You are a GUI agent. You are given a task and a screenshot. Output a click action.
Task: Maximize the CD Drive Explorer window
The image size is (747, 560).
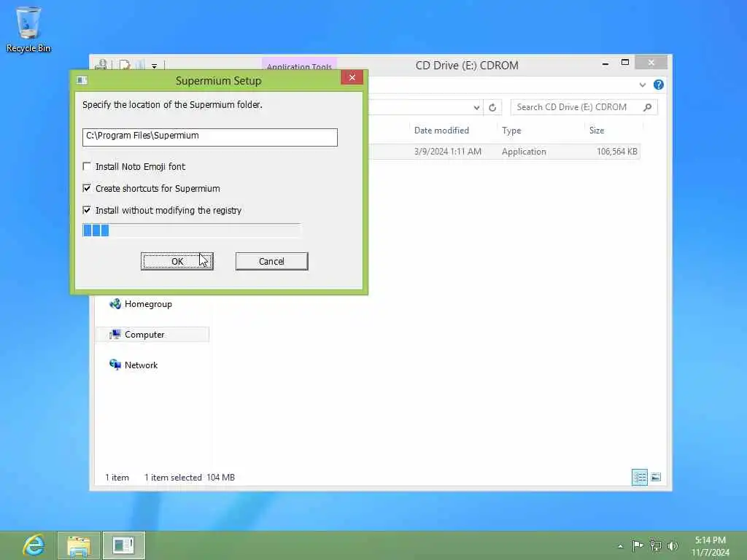pyautogui.click(x=625, y=63)
